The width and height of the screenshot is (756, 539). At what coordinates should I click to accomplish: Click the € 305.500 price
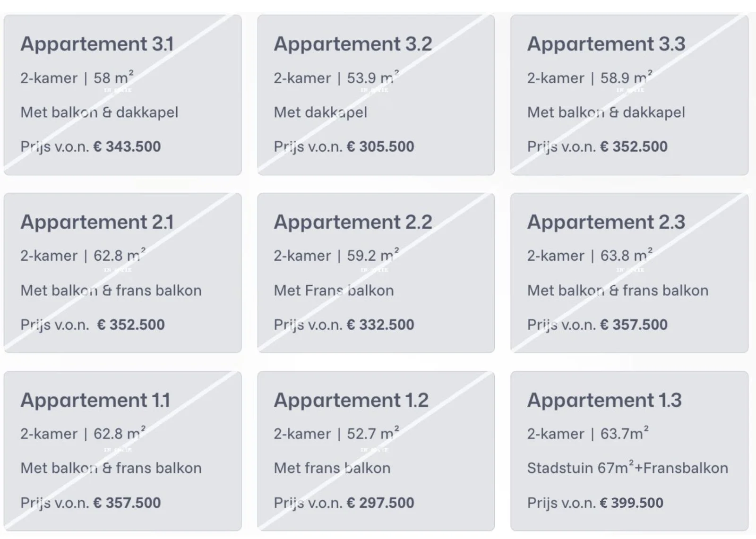tap(380, 146)
